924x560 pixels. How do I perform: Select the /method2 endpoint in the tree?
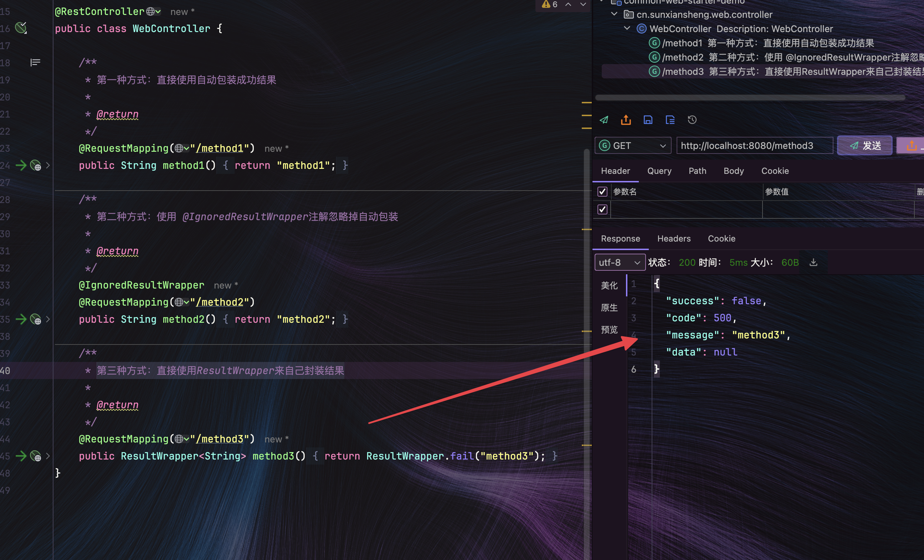(x=786, y=57)
